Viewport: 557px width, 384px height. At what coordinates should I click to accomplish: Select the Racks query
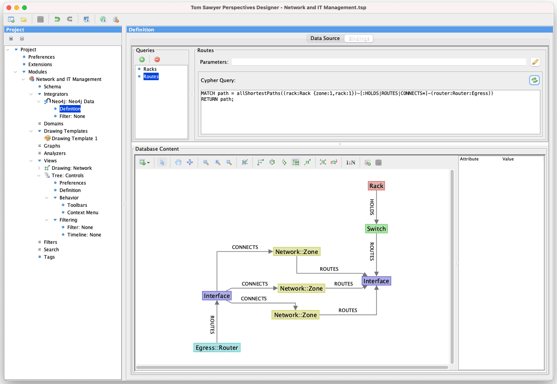pyautogui.click(x=150, y=69)
